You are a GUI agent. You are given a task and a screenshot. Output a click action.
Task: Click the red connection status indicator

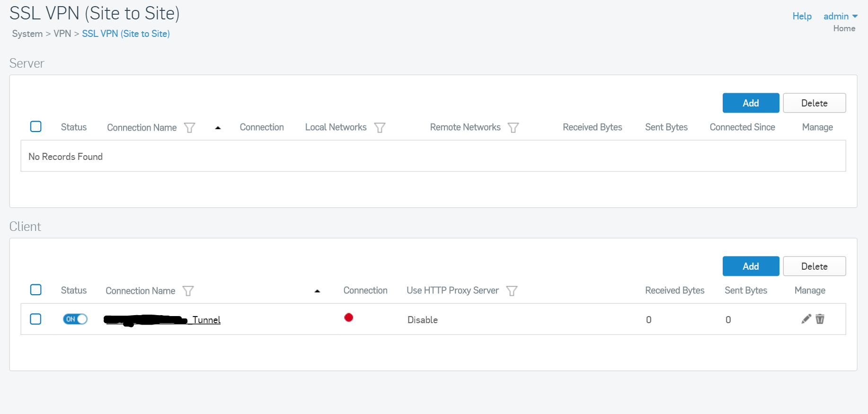click(349, 317)
